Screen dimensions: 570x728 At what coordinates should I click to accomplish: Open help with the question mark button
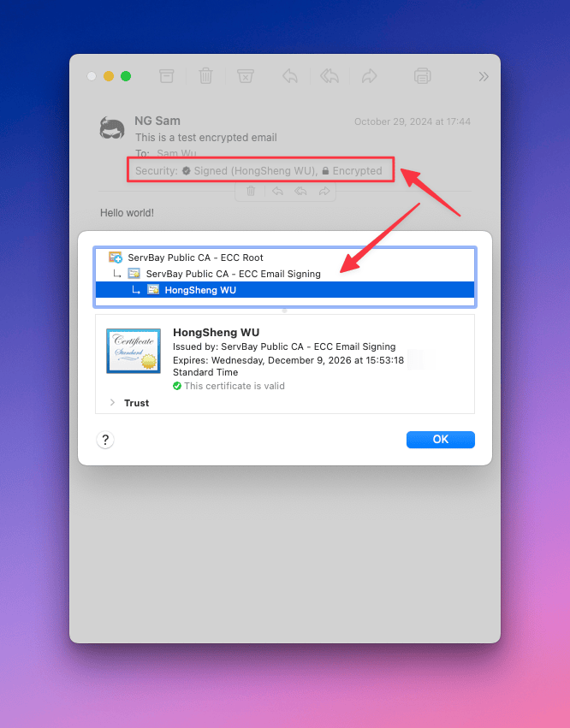105,440
